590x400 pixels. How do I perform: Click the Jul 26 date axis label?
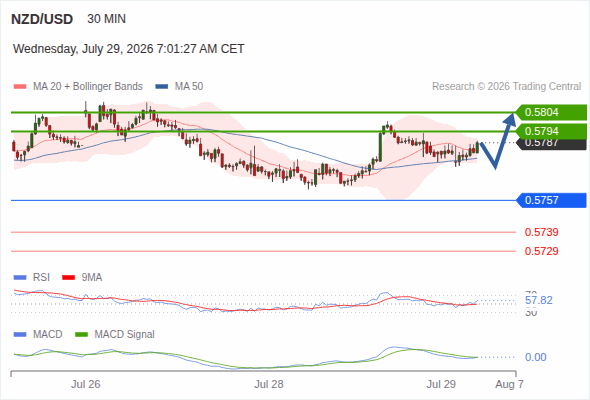tap(85, 384)
